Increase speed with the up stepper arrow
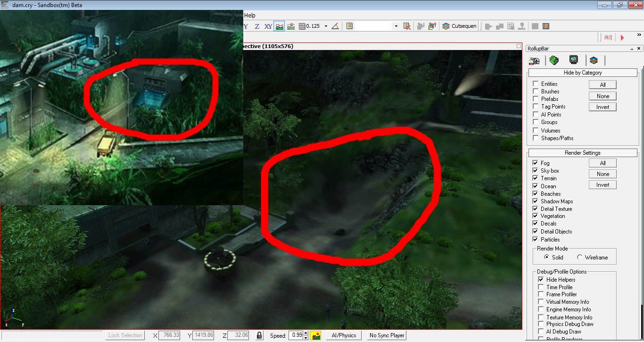 tap(306, 333)
